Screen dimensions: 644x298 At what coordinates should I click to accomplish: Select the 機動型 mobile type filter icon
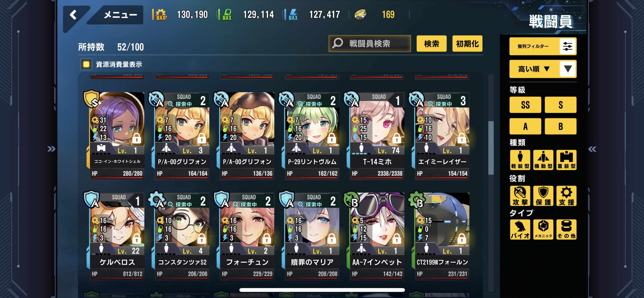(x=543, y=160)
